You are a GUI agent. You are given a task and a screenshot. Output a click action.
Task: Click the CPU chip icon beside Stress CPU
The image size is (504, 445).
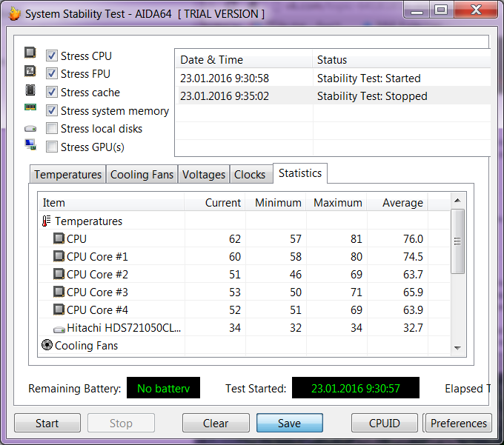coord(30,53)
